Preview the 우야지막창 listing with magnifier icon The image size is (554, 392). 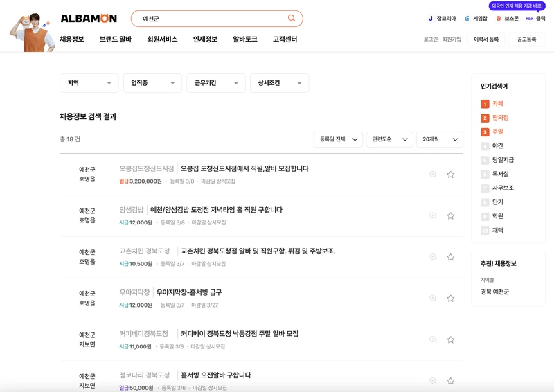[433, 299]
